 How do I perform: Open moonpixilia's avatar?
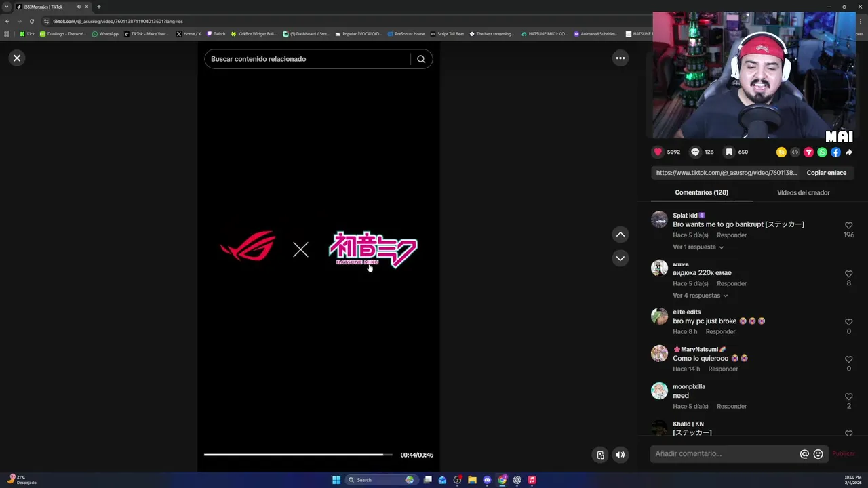659,391
